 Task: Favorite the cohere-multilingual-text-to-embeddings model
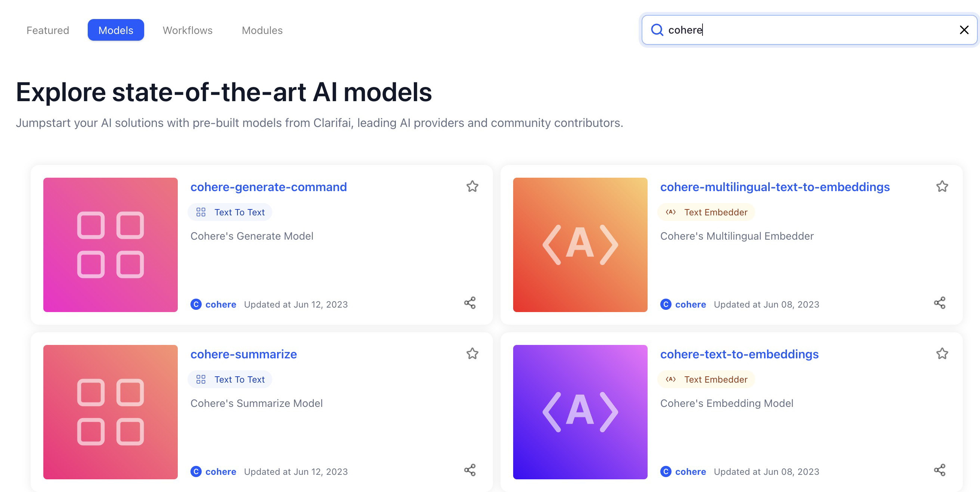click(x=942, y=186)
